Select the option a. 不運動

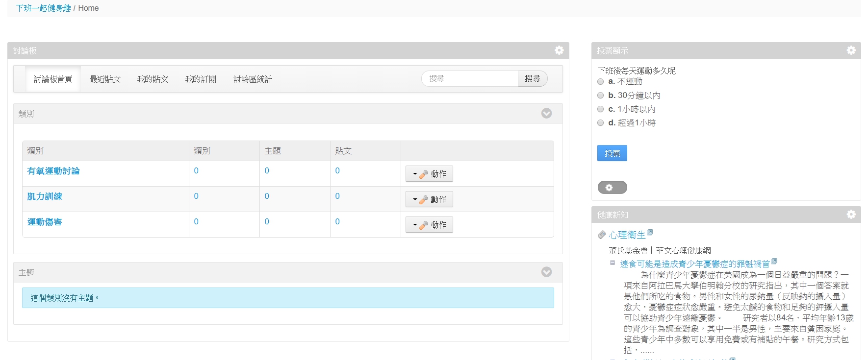[x=600, y=82]
